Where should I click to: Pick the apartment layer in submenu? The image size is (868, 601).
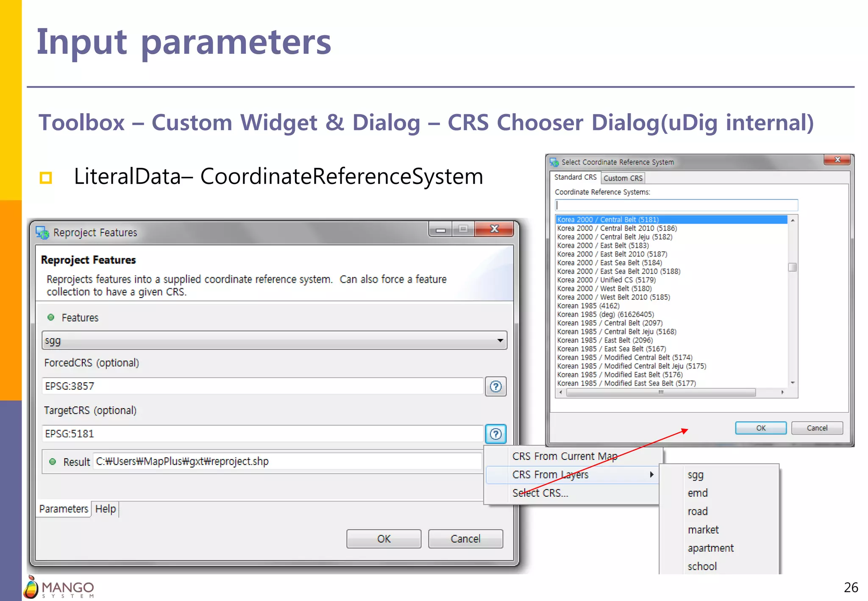(711, 548)
